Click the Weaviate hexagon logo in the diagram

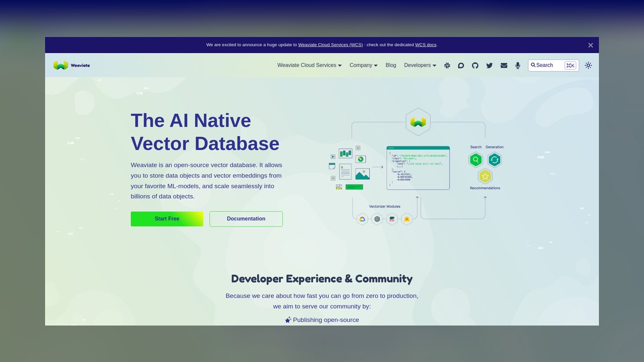tap(418, 122)
